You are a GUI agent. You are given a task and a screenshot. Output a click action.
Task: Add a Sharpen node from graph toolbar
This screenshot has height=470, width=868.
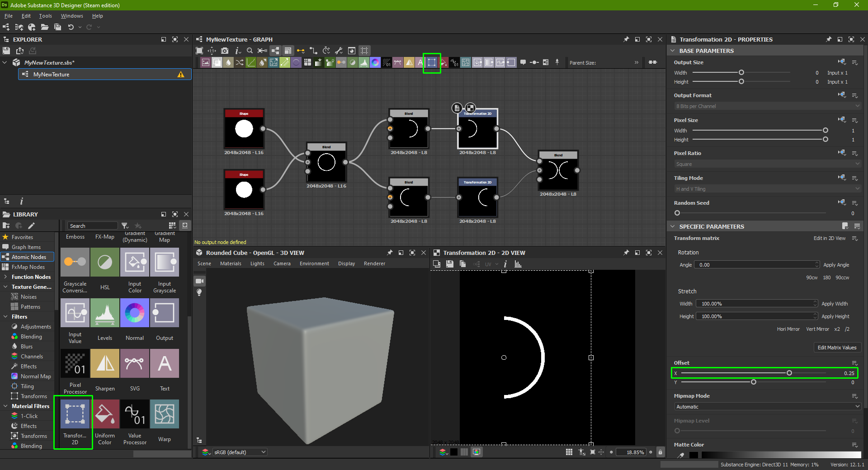click(x=409, y=63)
